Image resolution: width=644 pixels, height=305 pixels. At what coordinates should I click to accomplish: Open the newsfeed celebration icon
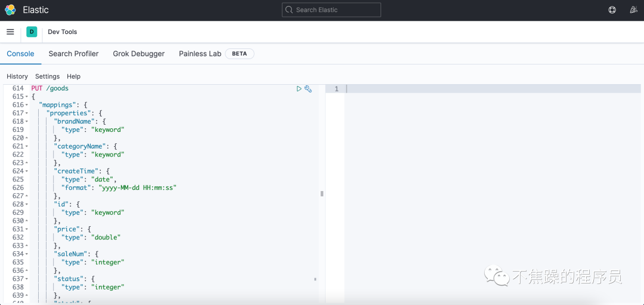[634, 10]
